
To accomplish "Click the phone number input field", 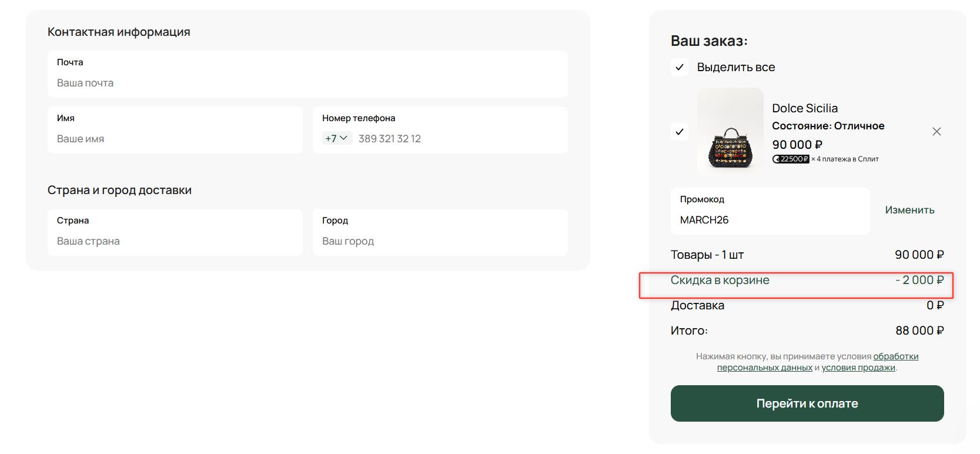I will pos(459,139).
